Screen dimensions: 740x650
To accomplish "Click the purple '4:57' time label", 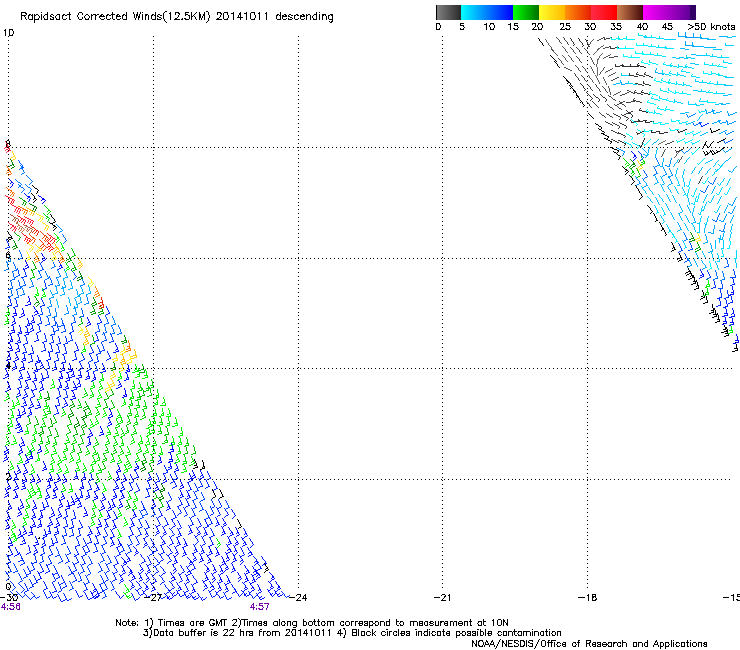I will tap(260, 607).
